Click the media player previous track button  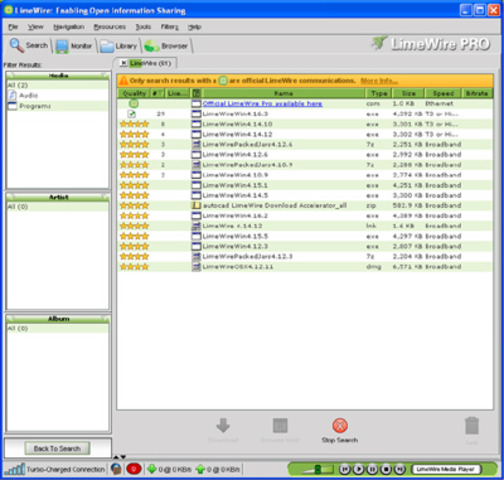(x=345, y=469)
